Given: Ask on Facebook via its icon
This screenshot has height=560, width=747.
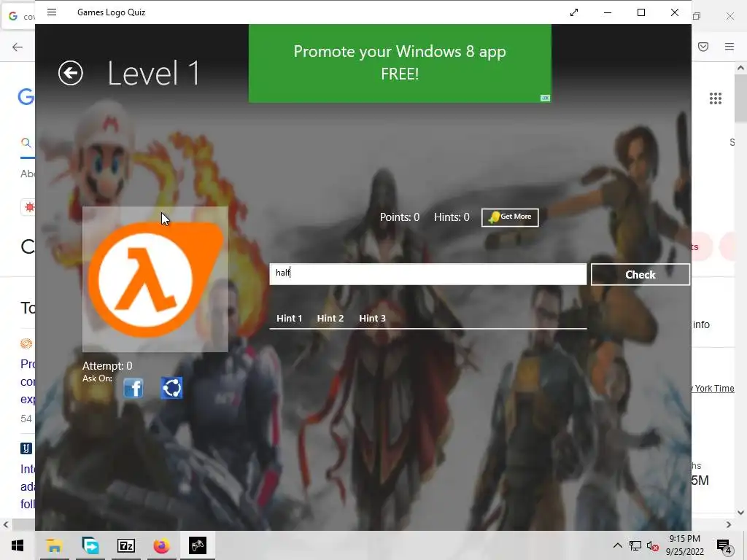Looking at the screenshot, I should point(133,388).
